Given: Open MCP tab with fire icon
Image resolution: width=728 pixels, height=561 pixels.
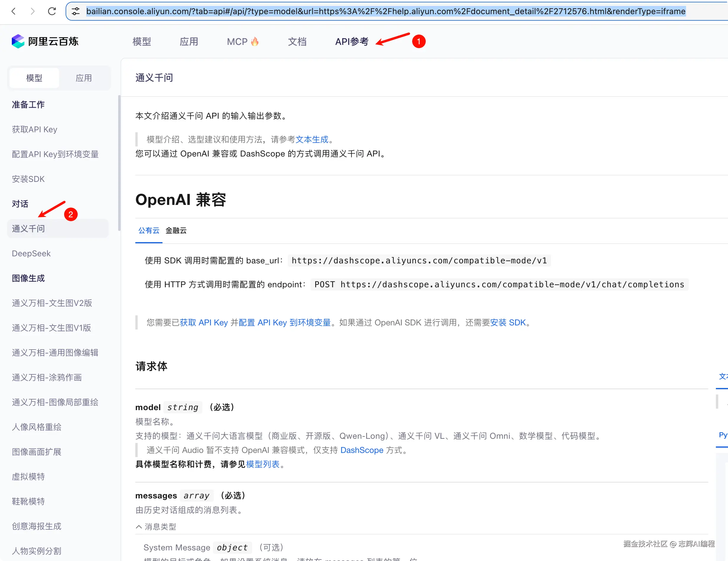Looking at the screenshot, I should point(242,42).
